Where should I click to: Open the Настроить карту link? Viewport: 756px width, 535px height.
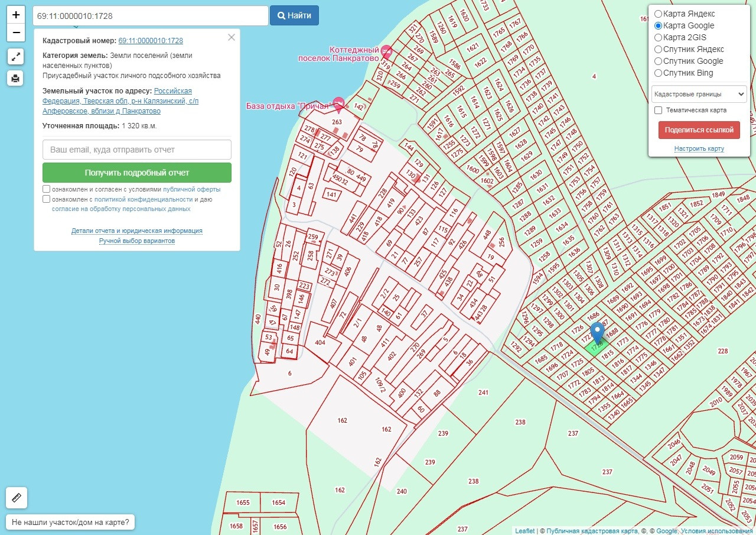click(699, 148)
